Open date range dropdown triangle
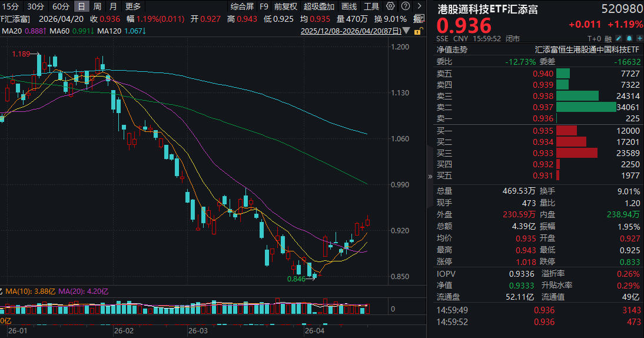This screenshot has width=644, height=338. 406,31
